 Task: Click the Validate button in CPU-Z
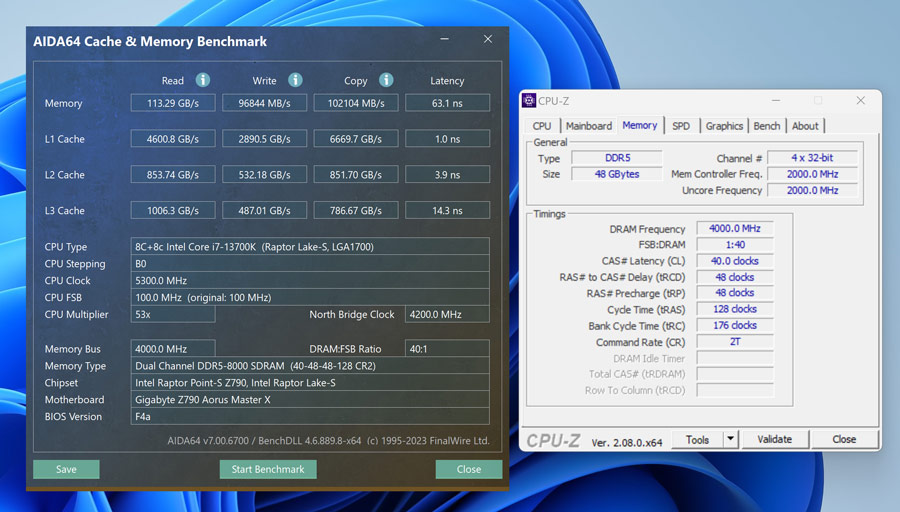click(x=775, y=439)
